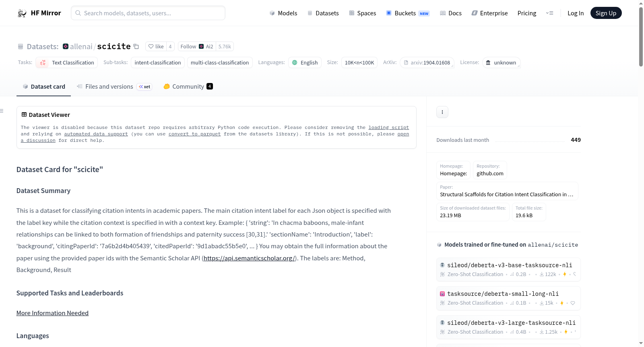
Task: Copy the dataset name with the copy icon
Action: 136,46
